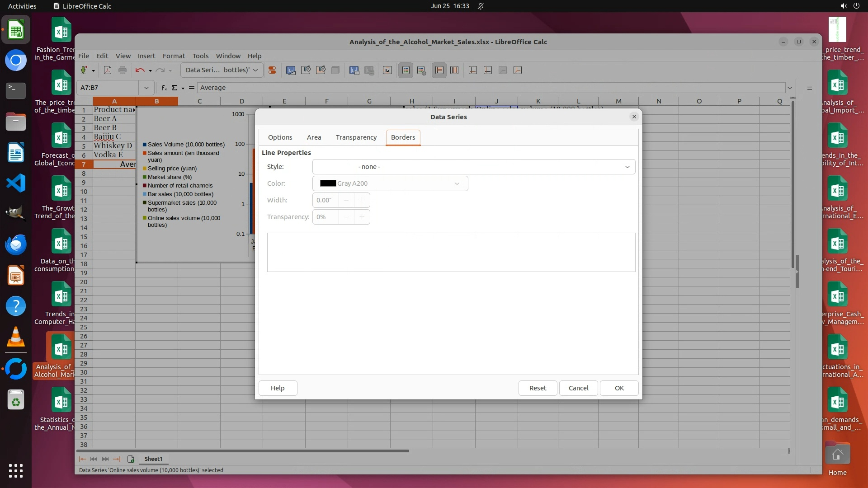The height and width of the screenshot is (488, 868).
Task: Click the Chart Type icon
Action: [291, 70]
